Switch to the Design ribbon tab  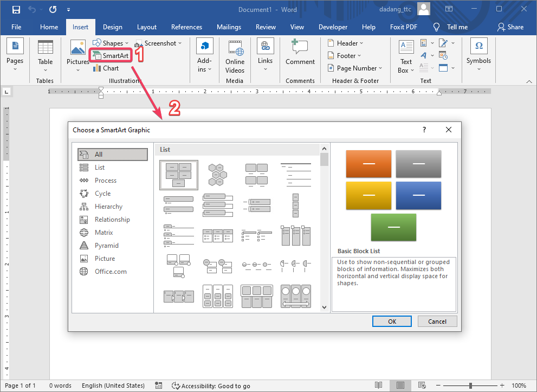click(112, 27)
